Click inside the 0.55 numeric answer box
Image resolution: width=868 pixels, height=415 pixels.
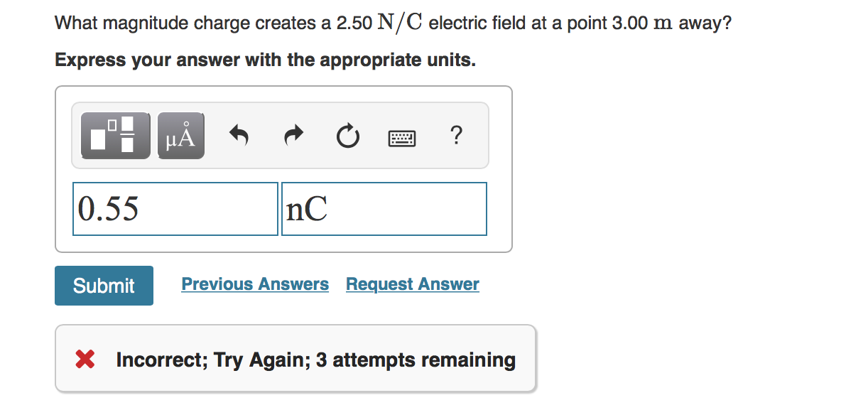tap(175, 208)
